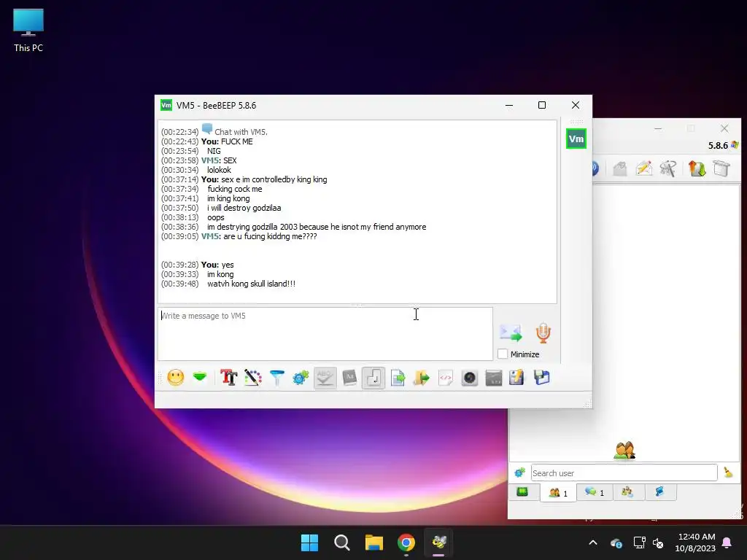Switch to the groups tab
The width and height of the screenshot is (747, 560).
click(x=627, y=492)
